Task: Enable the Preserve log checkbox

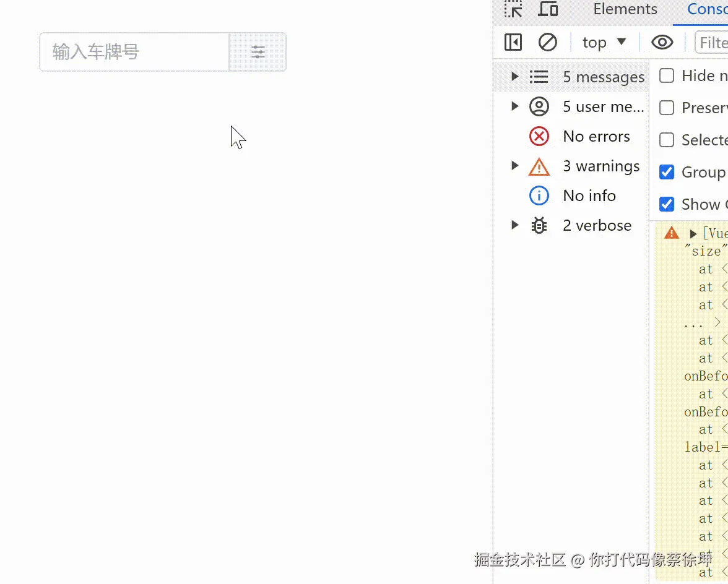Action: [667, 108]
